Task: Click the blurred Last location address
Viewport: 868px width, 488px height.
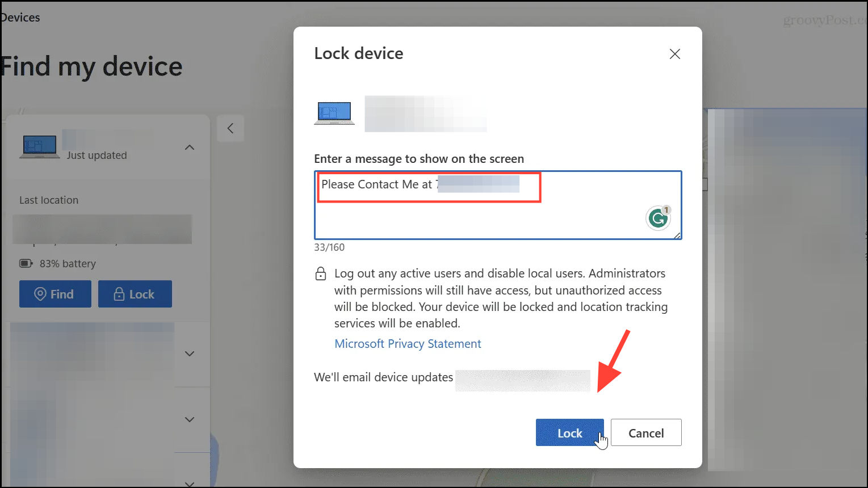Action: pos(102,229)
